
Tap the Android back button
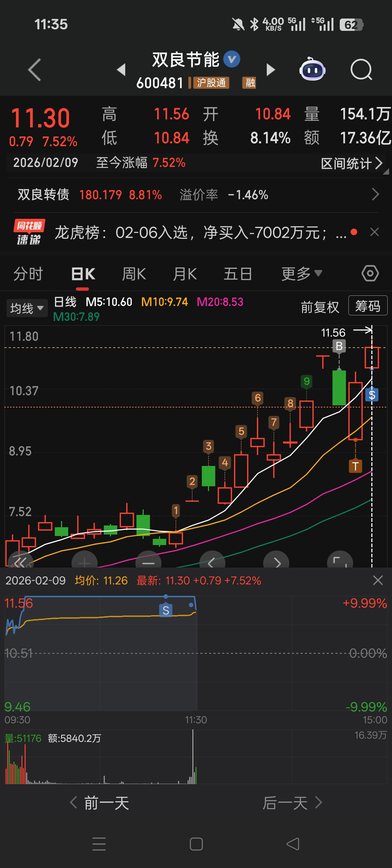point(293,844)
